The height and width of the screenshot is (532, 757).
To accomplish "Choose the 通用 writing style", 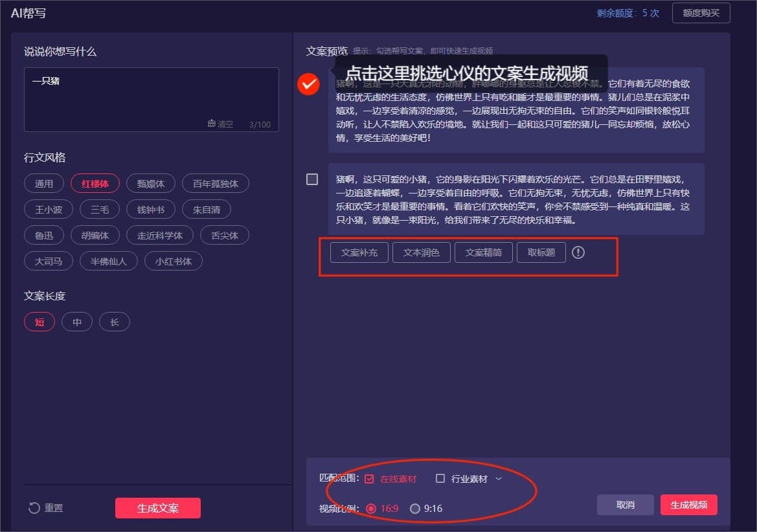I will click(44, 183).
